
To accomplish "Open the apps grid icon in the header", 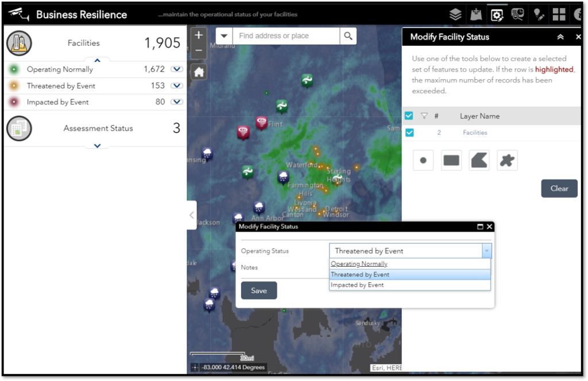I will pos(558,14).
